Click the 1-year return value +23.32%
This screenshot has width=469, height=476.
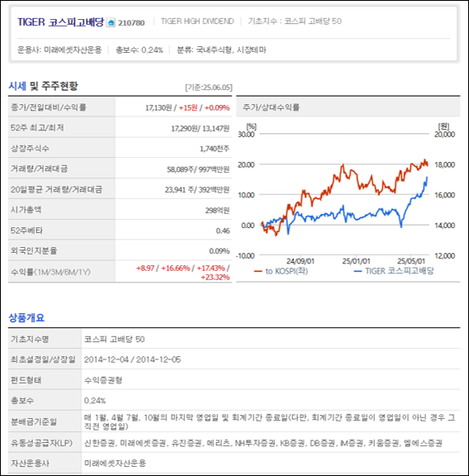pyautogui.click(x=215, y=277)
